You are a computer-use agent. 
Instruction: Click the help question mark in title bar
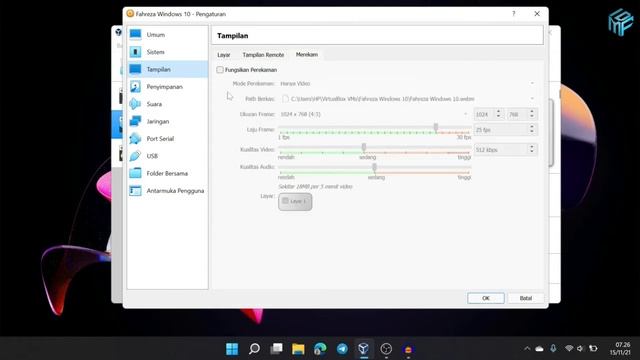[513, 14]
